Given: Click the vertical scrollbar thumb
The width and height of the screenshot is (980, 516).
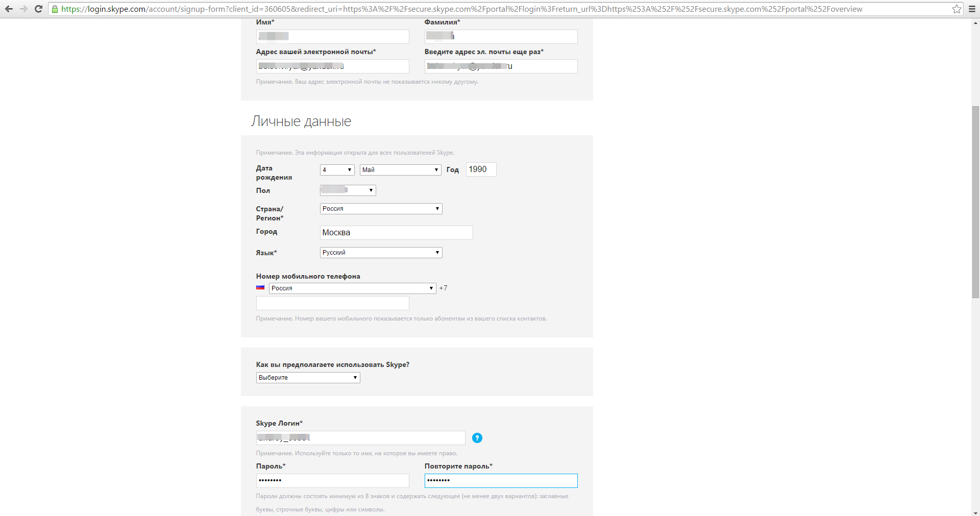Looking at the screenshot, I should [x=975, y=202].
